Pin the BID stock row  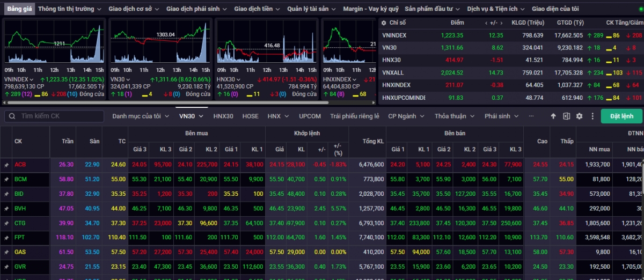6,194
